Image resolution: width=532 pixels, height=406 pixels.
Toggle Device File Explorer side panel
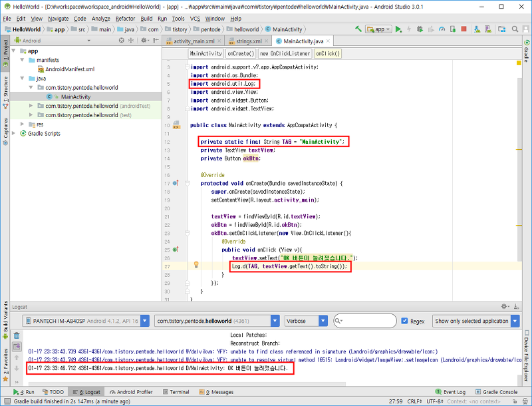click(527, 356)
